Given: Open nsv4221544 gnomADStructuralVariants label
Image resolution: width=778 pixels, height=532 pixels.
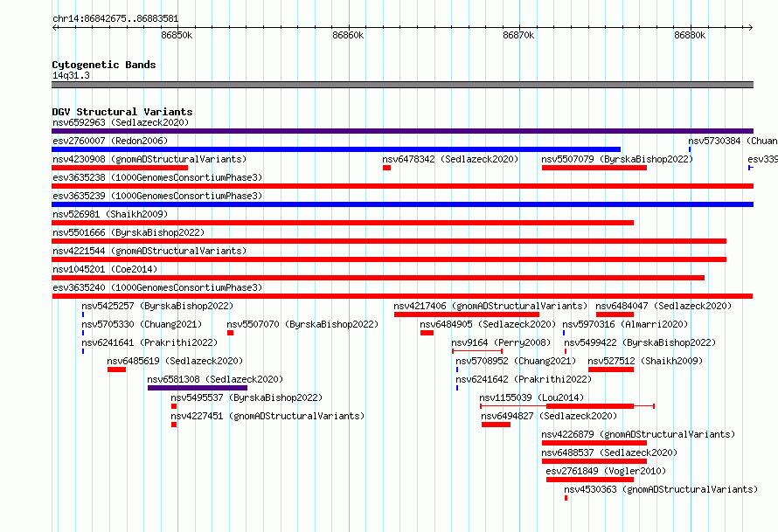Looking at the screenshot, I should [149, 251].
